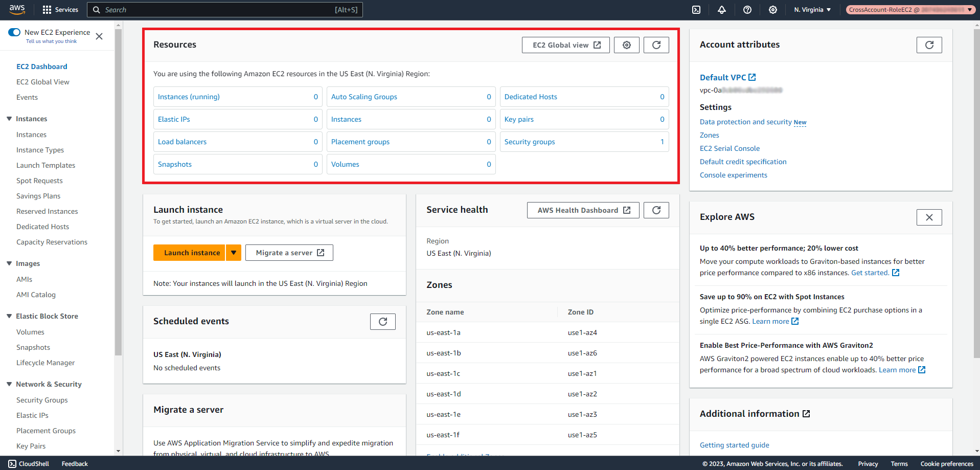Viewport: 980px width, 470px height.
Task: Open the Default VPC external link icon
Action: coord(752,77)
